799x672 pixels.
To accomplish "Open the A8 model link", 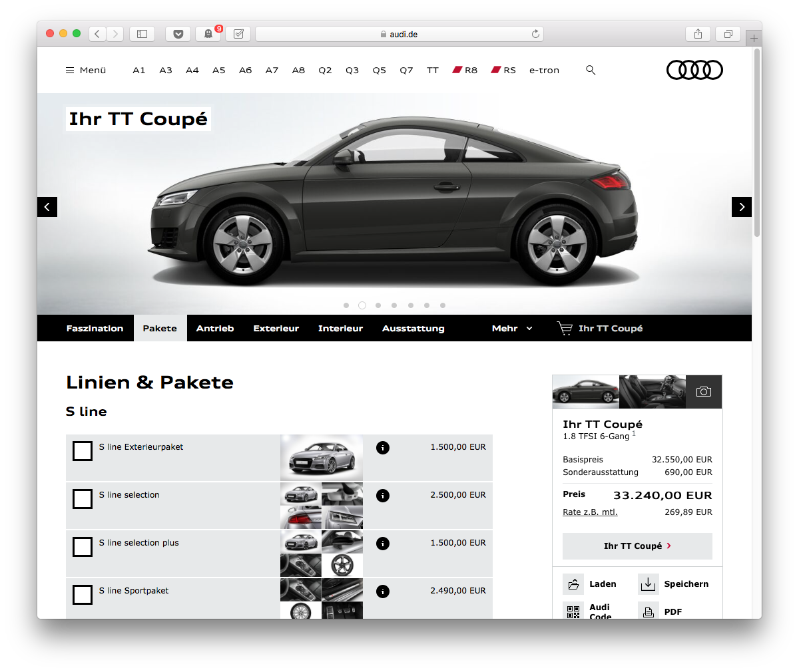I will [298, 70].
